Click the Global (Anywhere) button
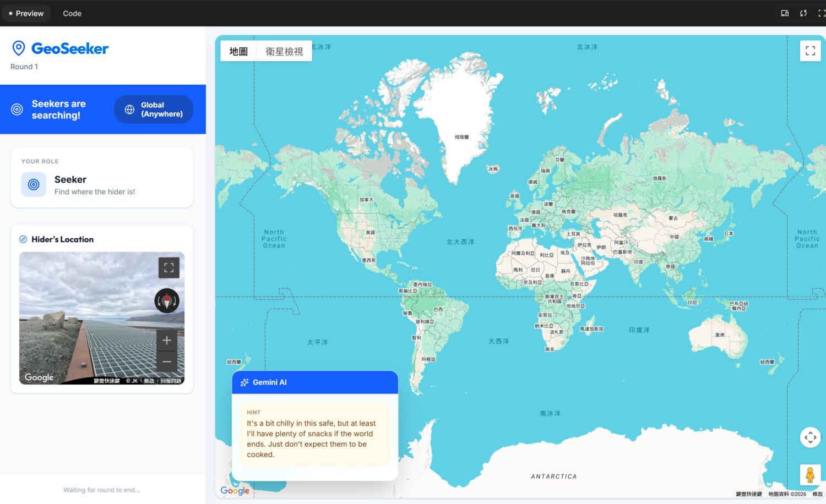This screenshot has height=504, width=826. [154, 109]
